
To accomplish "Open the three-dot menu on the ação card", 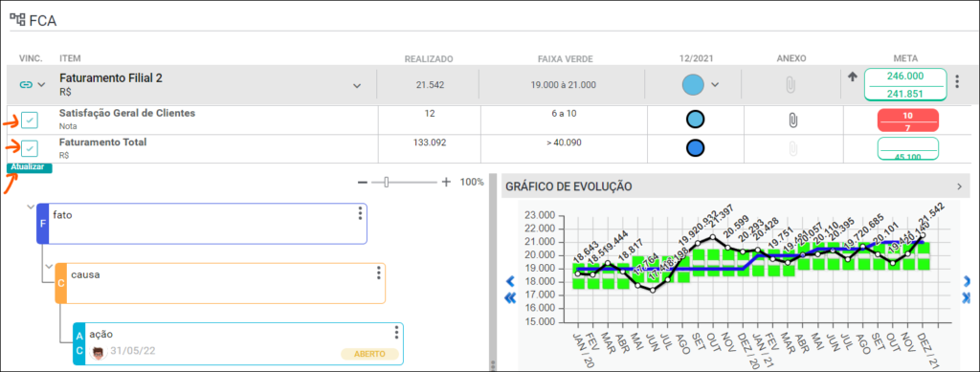I will [396, 333].
